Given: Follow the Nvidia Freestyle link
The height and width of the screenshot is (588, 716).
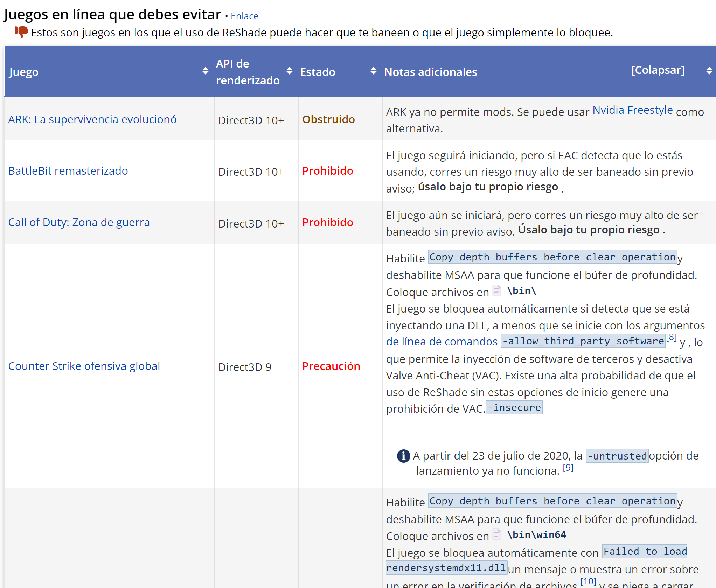Looking at the screenshot, I should pyautogui.click(x=632, y=110).
